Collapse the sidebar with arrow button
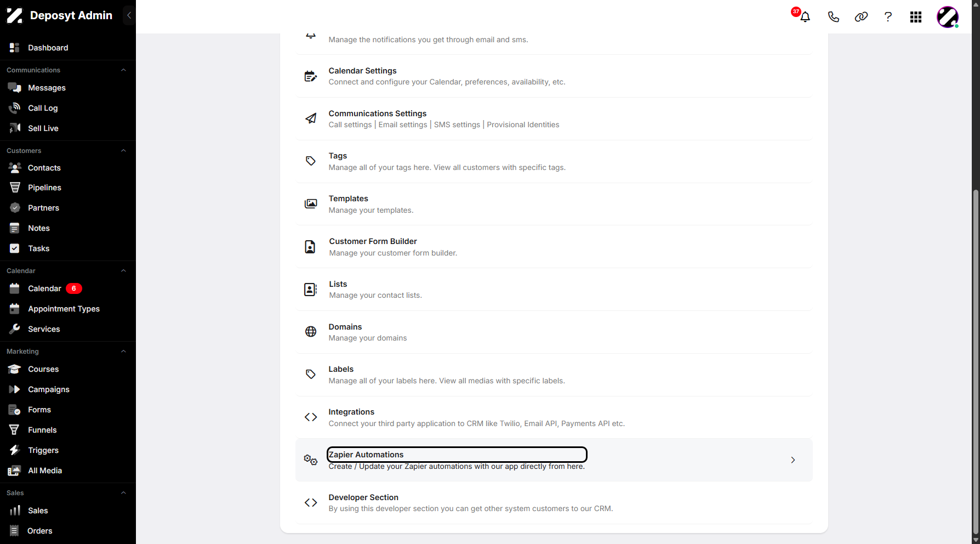 point(129,15)
